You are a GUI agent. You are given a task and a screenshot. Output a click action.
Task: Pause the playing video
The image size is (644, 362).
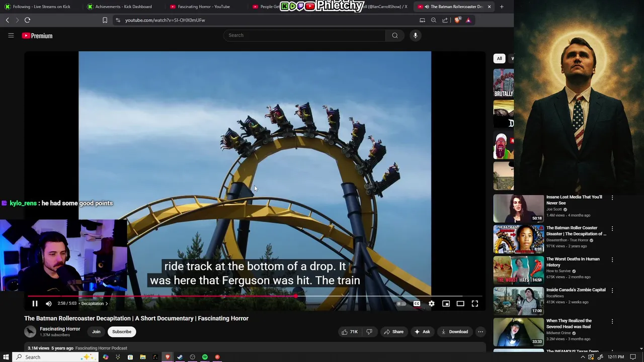click(x=35, y=304)
